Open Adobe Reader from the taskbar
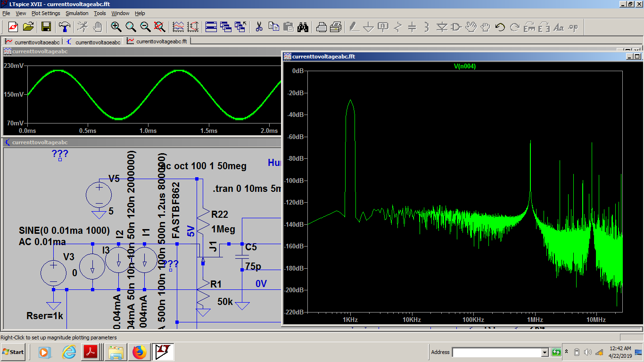 pyautogui.click(x=91, y=352)
